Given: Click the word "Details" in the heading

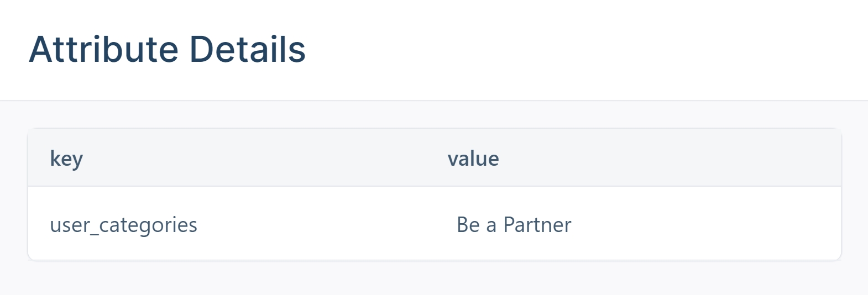Looking at the screenshot, I should click(247, 49).
